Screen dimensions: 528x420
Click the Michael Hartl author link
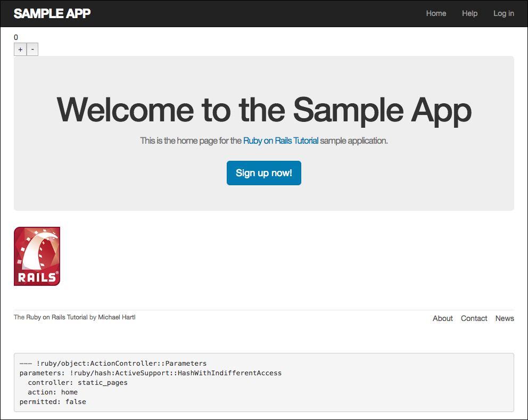(116, 317)
